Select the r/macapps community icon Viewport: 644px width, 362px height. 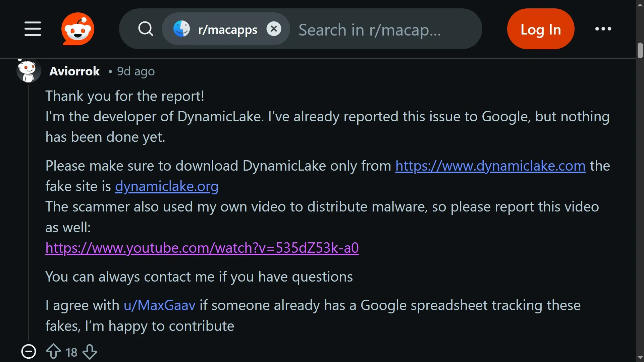(x=181, y=29)
